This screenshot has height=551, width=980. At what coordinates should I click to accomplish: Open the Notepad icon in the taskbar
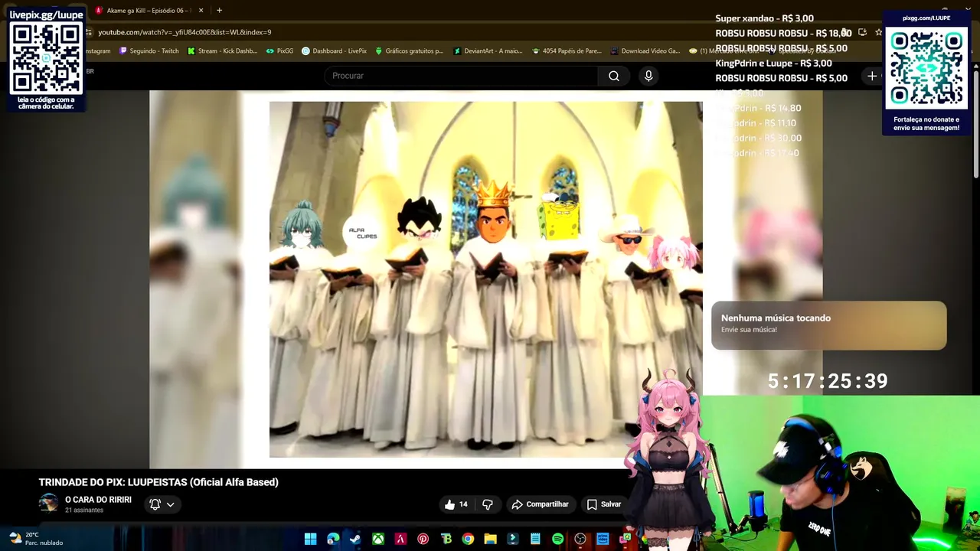(535, 539)
